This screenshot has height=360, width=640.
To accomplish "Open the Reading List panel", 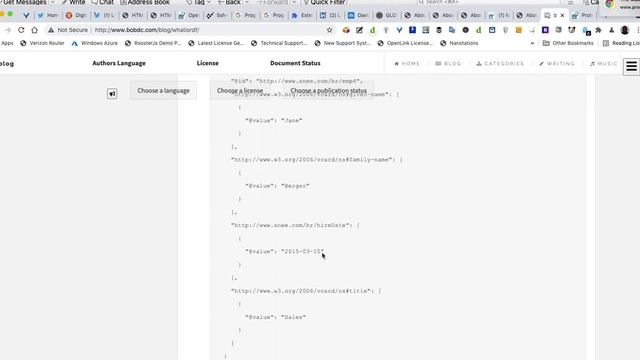I will [621, 43].
